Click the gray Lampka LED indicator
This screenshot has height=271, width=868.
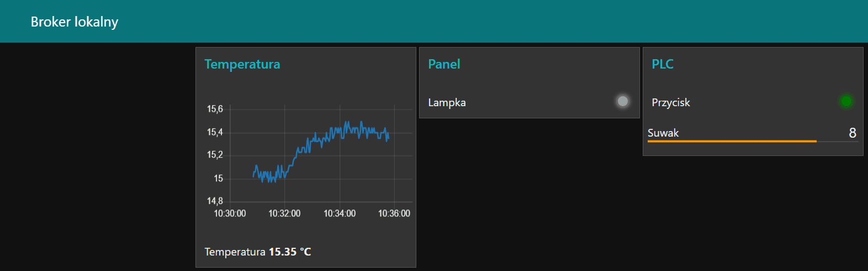tap(623, 101)
